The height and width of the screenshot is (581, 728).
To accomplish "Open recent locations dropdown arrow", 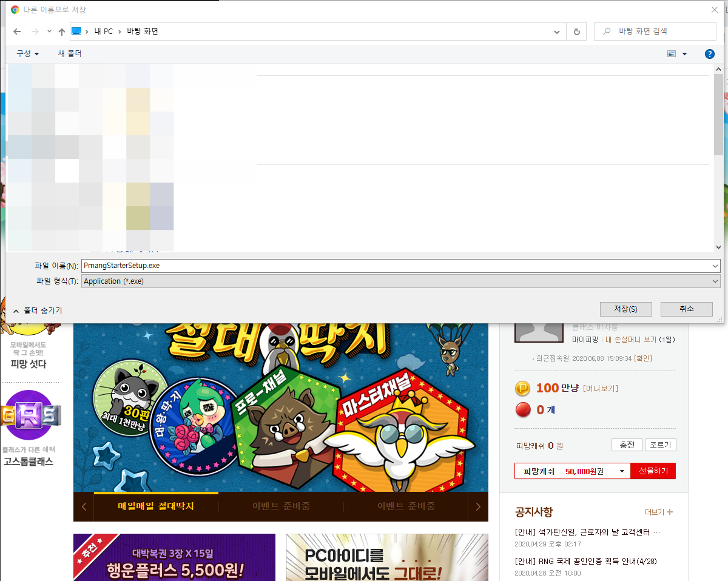I will click(x=49, y=32).
